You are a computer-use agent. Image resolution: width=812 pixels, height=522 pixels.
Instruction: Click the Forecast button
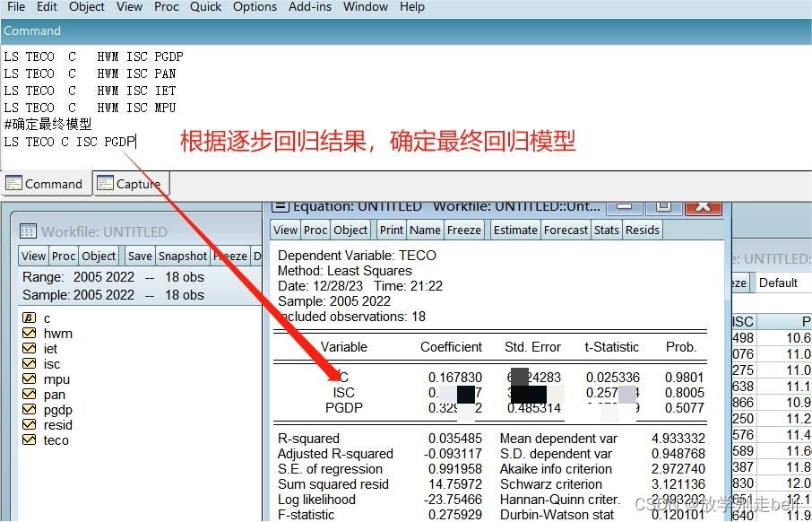pos(566,231)
